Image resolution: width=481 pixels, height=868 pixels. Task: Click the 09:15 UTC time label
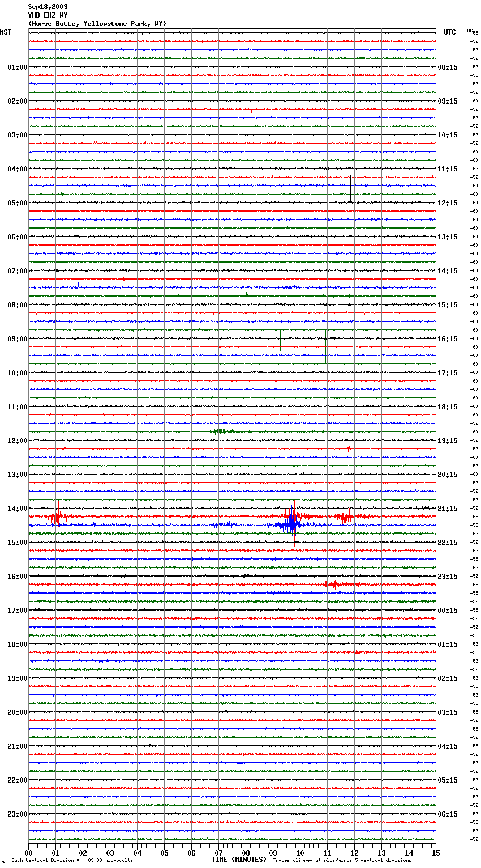pos(448,101)
